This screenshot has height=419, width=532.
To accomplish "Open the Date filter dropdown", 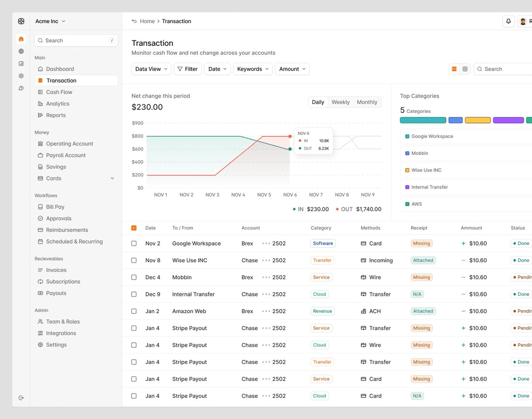I will tap(217, 69).
